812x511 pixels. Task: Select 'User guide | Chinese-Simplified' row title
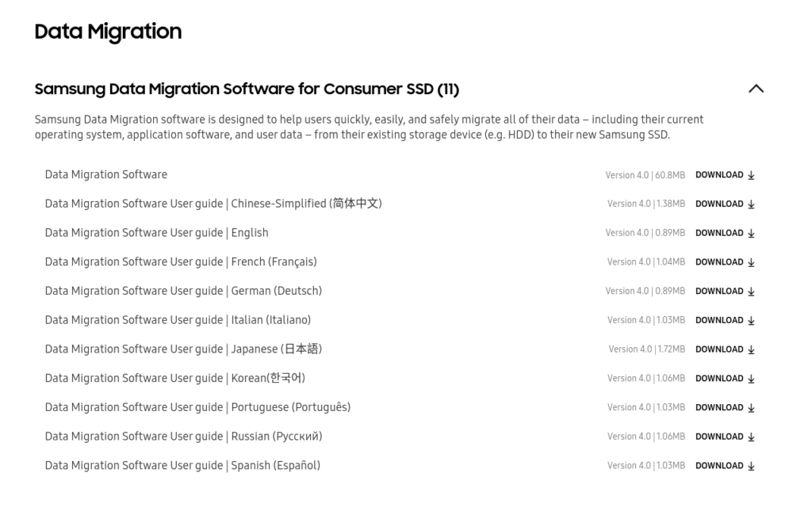pos(213,204)
